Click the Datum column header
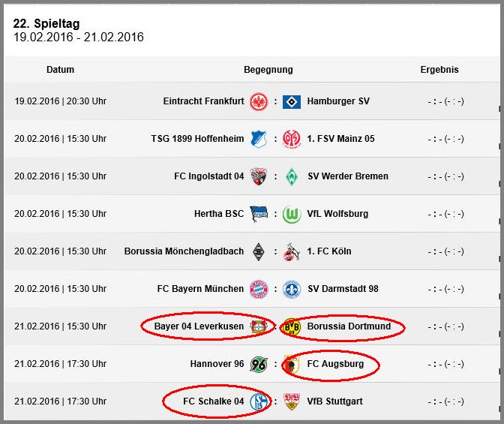 [60, 70]
